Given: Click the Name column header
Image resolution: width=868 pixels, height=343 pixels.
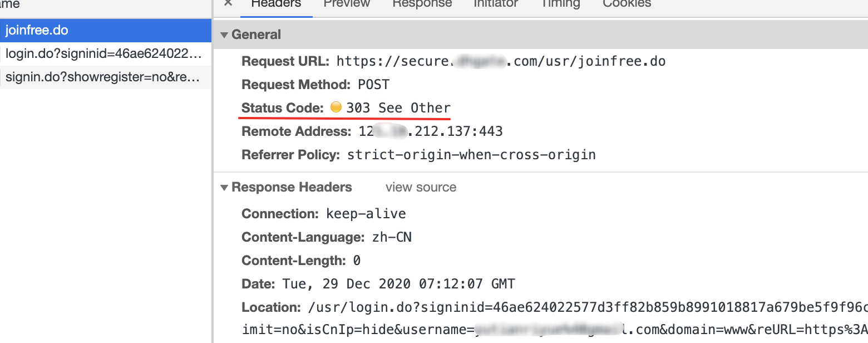Looking at the screenshot, I should (11, 4).
